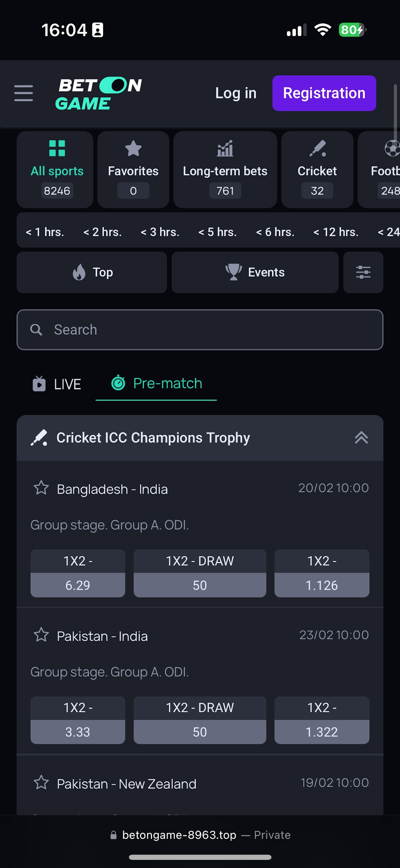The image size is (400, 868).
Task: Favorite the Bangladesh - India match
Action: click(41, 488)
